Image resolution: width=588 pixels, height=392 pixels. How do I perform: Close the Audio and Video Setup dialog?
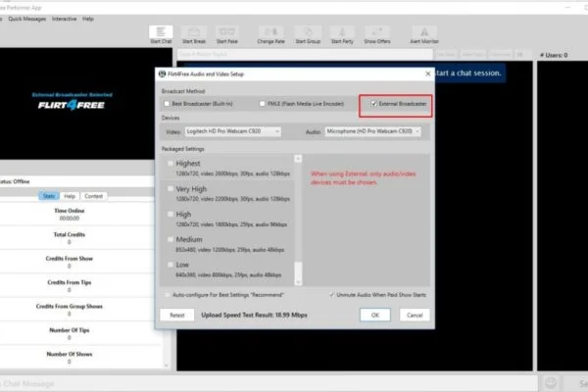pos(428,73)
